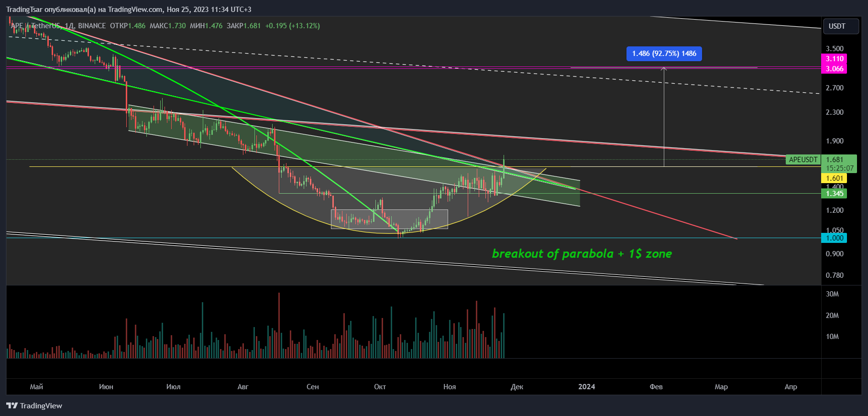
Task: Click the green 1.345 price level label
Action: pyautogui.click(x=834, y=194)
